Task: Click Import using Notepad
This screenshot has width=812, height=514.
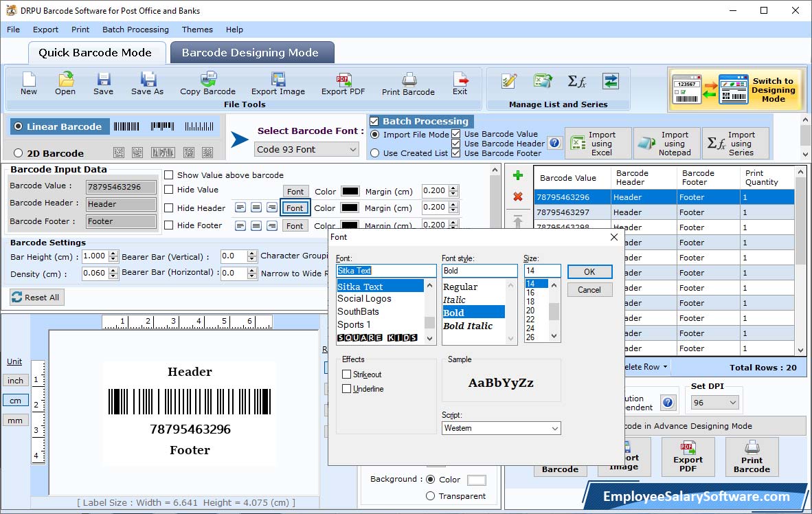Action: tap(666, 143)
